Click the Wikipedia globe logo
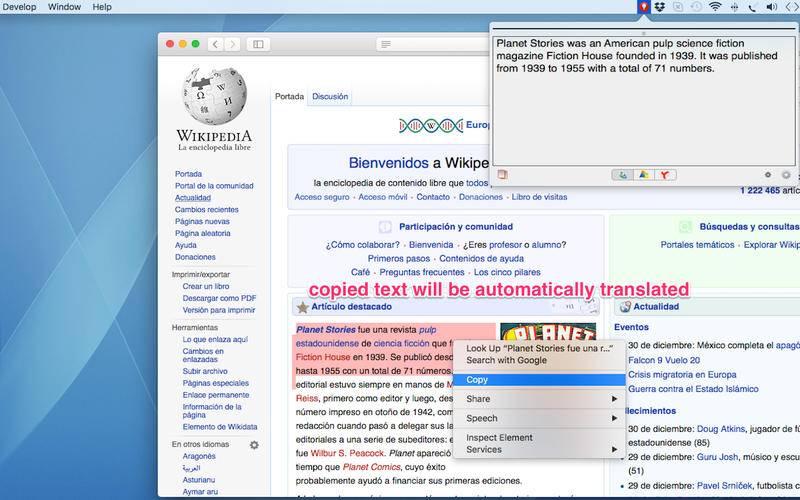This screenshot has width=800, height=500. coord(214,96)
